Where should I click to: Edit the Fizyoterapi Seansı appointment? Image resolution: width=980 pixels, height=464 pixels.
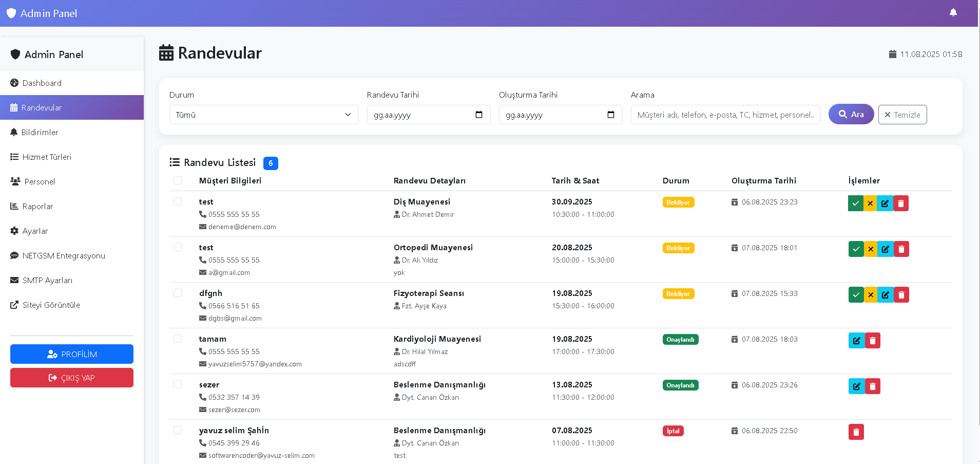pyautogui.click(x=886, y=295)
